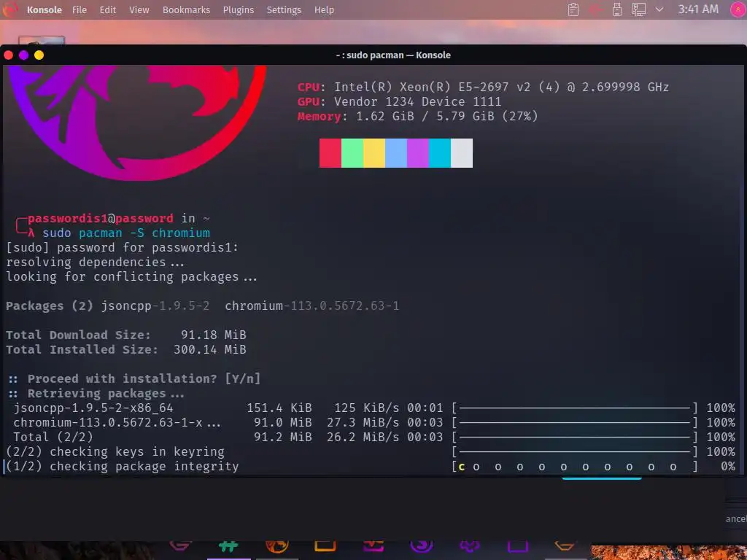Click 'Total Download Size: 91.18 MiB' line

tap(125, 335)
